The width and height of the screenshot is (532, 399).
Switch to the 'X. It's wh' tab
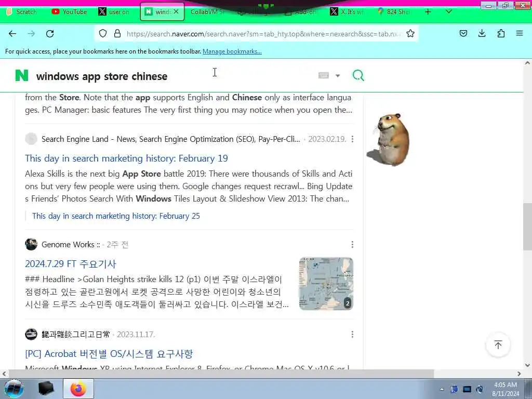tap(348, 12)
